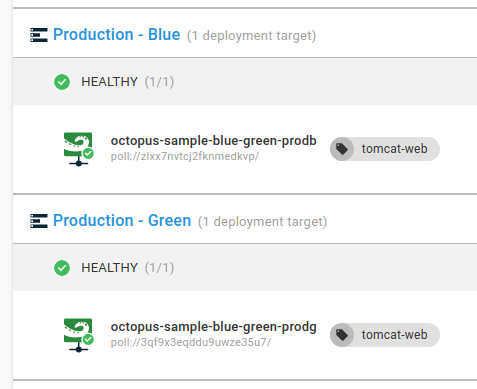The height and width of the screenshot is (389, 477).
Task: Click the environment icon beside Production - Blue
Action: point(39,35)
